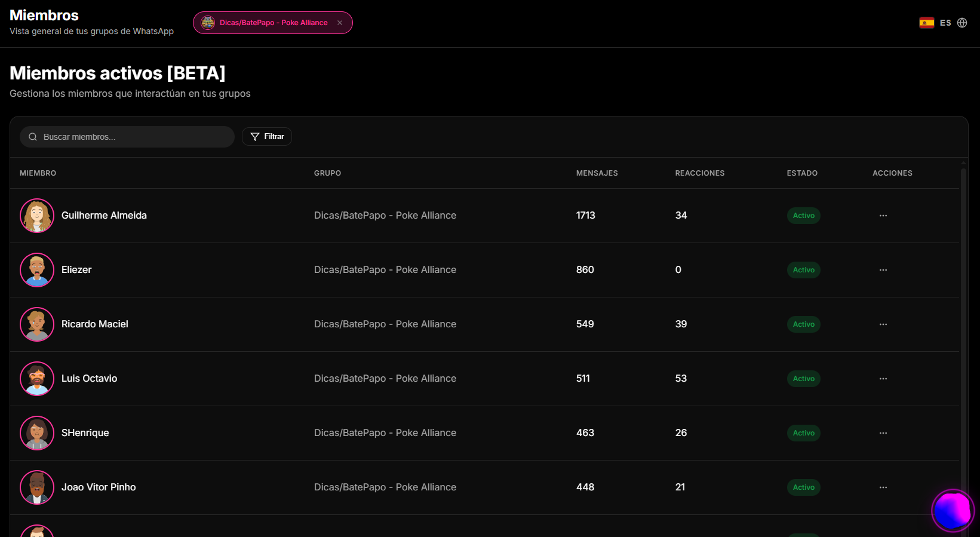The image size is (980, 537).
Task: Open actions menu for Guilherme Almeida
Action: click(x=883, y=216)
